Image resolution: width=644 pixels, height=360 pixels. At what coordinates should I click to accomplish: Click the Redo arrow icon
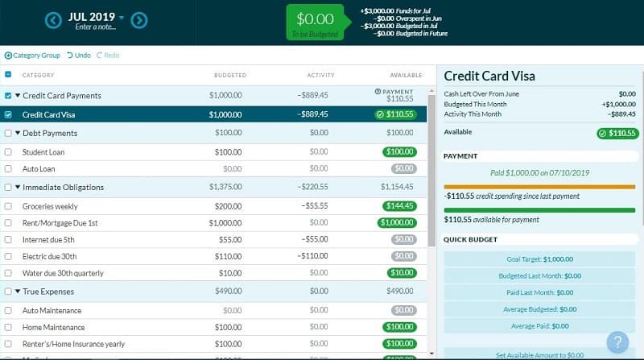pyautogui.click(x=100, y=56)
